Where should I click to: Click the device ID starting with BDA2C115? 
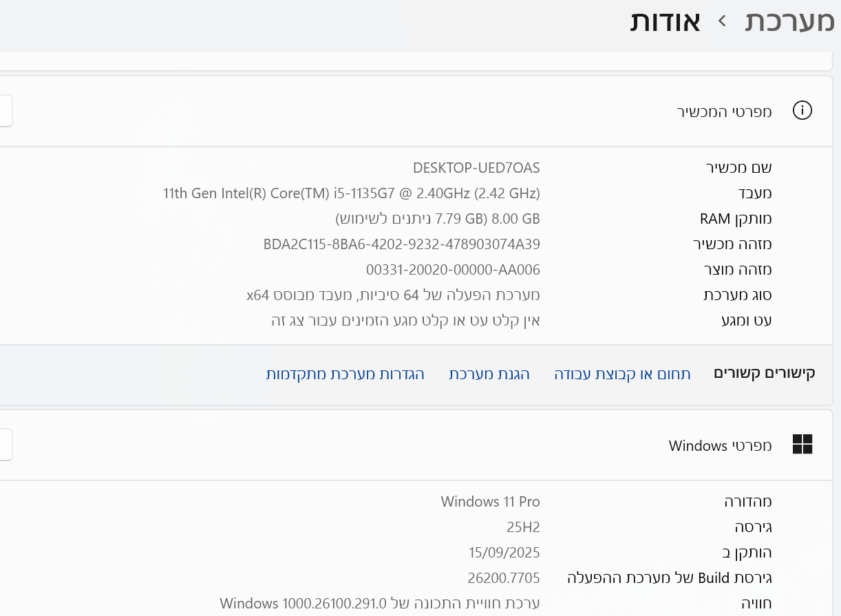pyautogui.click(x=401, y=244)
